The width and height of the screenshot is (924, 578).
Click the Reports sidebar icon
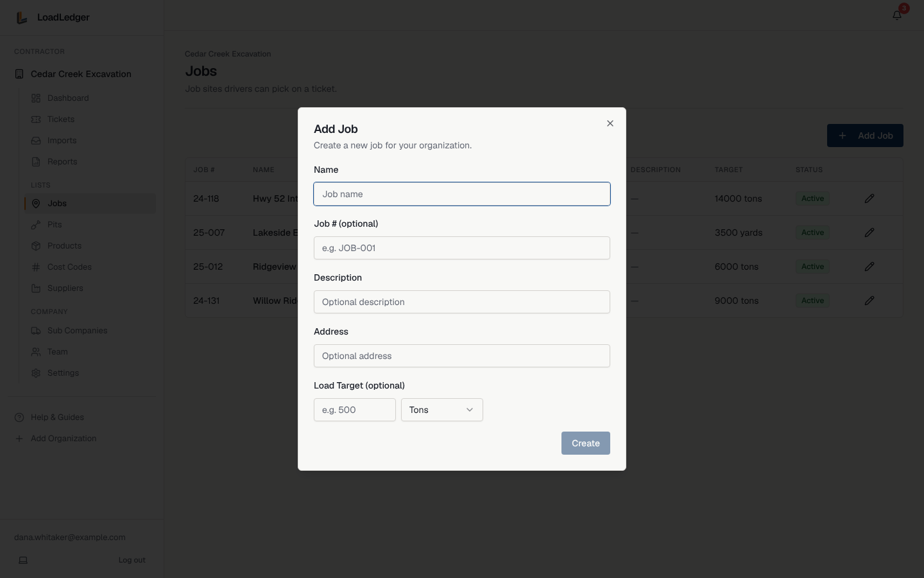[36, 162]
